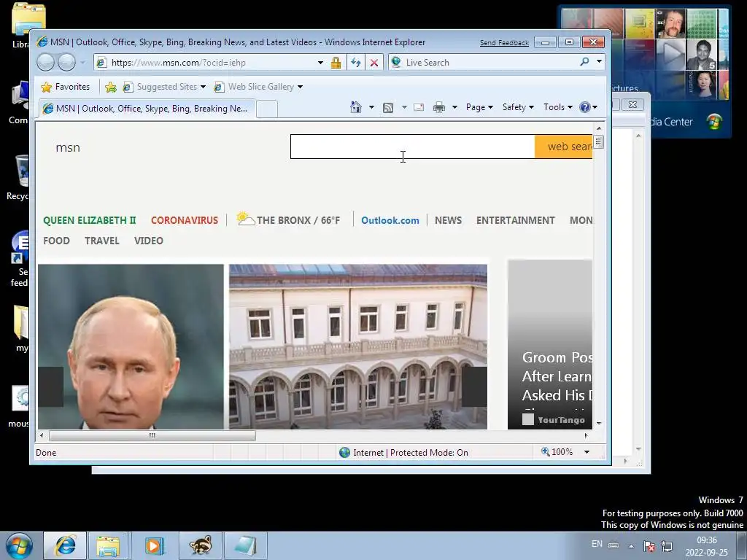Click the red Stop loading icon
This screenshot has width=747, height=560.
click(x=374, y=63)
